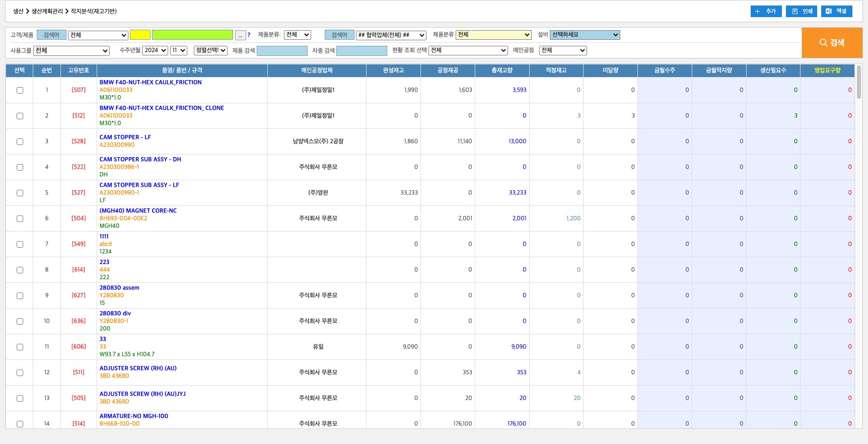Click the 영업요구량 column header
This screenshot has width=868, height=444.
click(827, 70)
